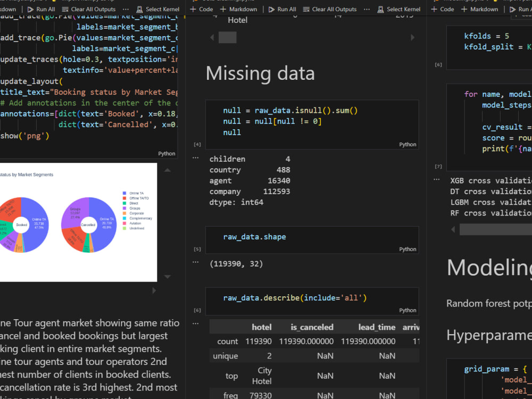This screenshot has height=399, width=532.
Task: Open the more actions ellipsis in middle notebook toolbar
Action: tap(367, 9)
